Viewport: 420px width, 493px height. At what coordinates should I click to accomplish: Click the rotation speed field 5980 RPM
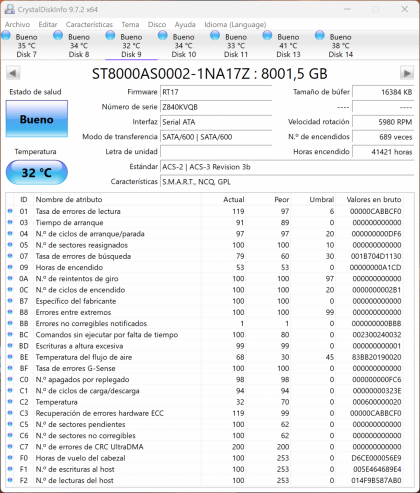(383, 122)
